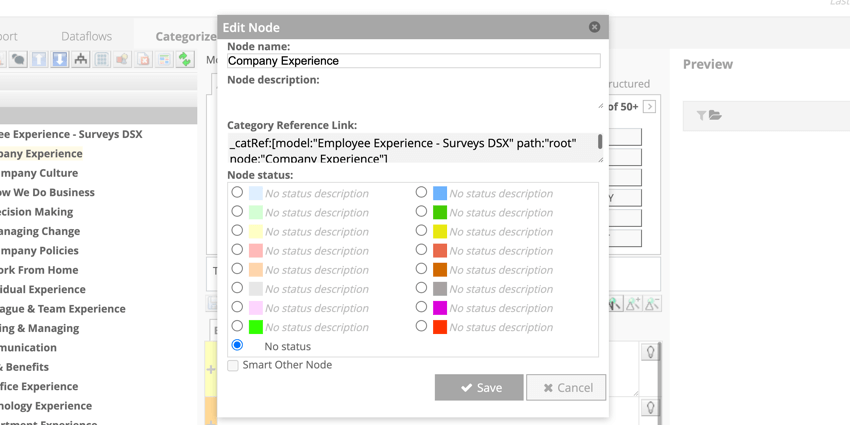850x425 pixels.
Task: Open the Dataflows tab
Action: pos(86,36)
